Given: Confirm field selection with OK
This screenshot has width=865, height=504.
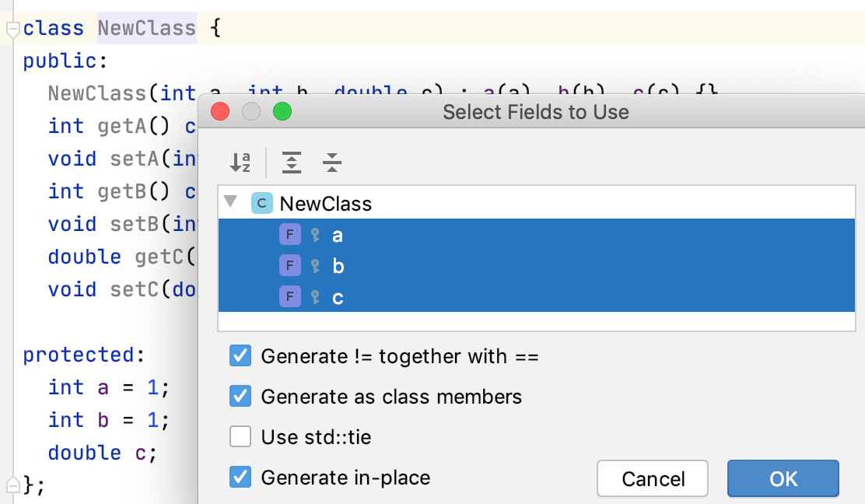Looking at the screenshot, I should click(783, 478).
